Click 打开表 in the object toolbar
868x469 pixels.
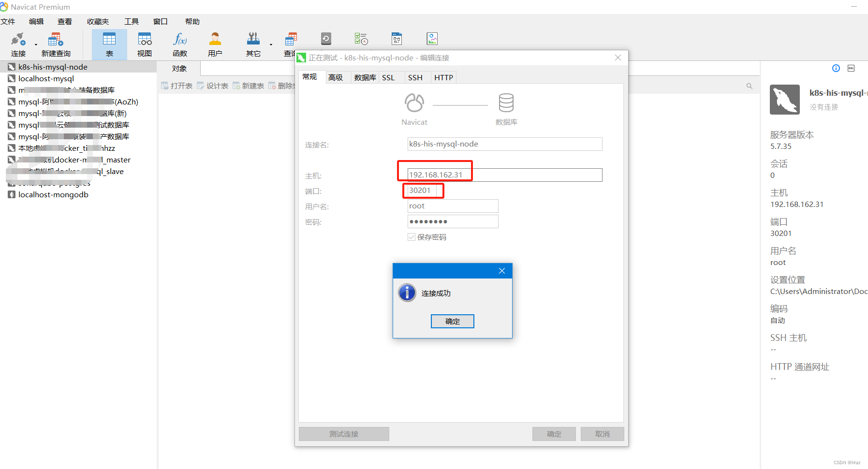pos(177,86)
